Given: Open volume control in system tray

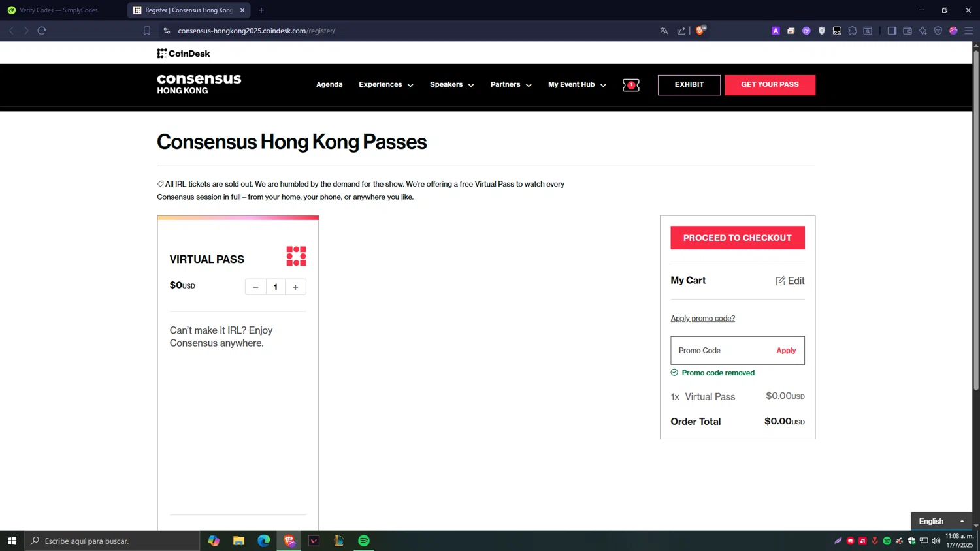Looking at the screenshot, I should pyautogui.click(x=936, y=541).
